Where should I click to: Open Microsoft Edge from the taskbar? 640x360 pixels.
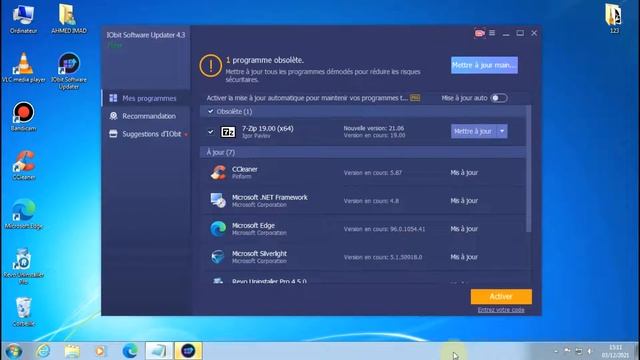[130, 351]
